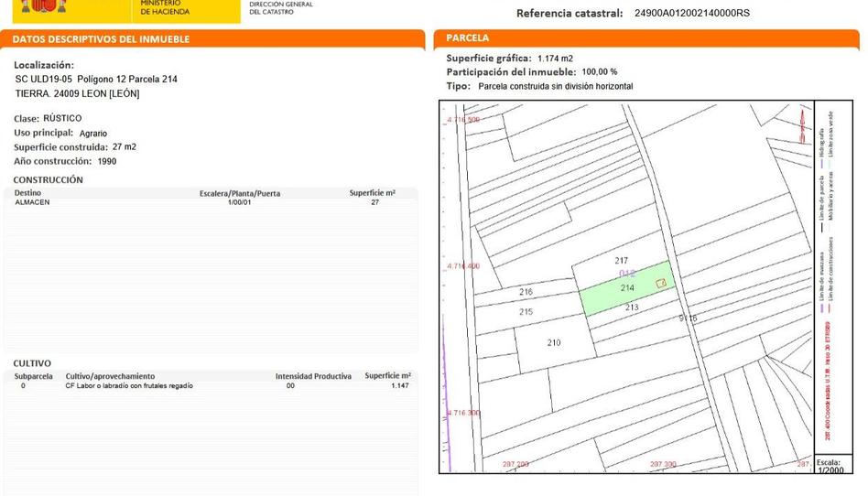Viewport: 868px width, 496px height.
Task: Click parcel 210 on the map
Action: tap(553, 342)
